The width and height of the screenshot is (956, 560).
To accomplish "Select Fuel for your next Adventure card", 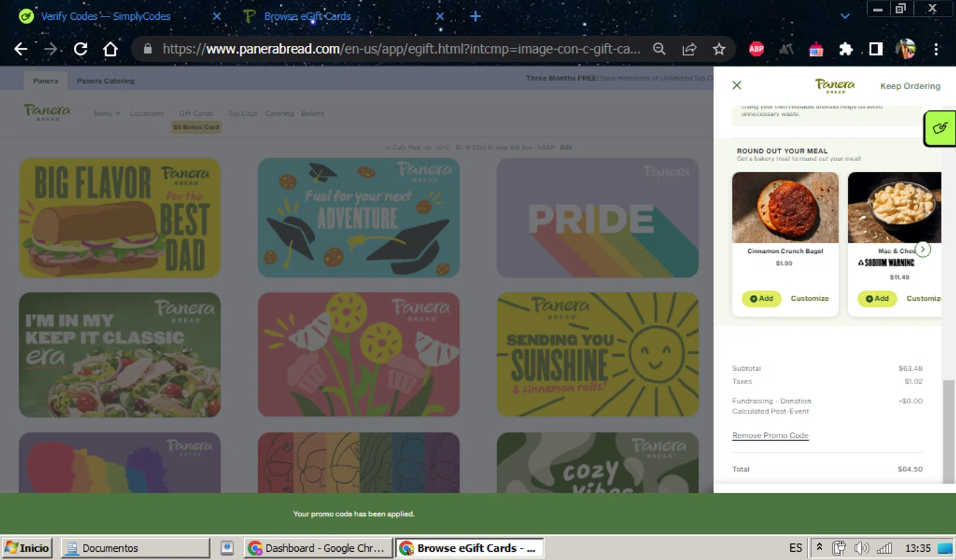I will [359, 218].
